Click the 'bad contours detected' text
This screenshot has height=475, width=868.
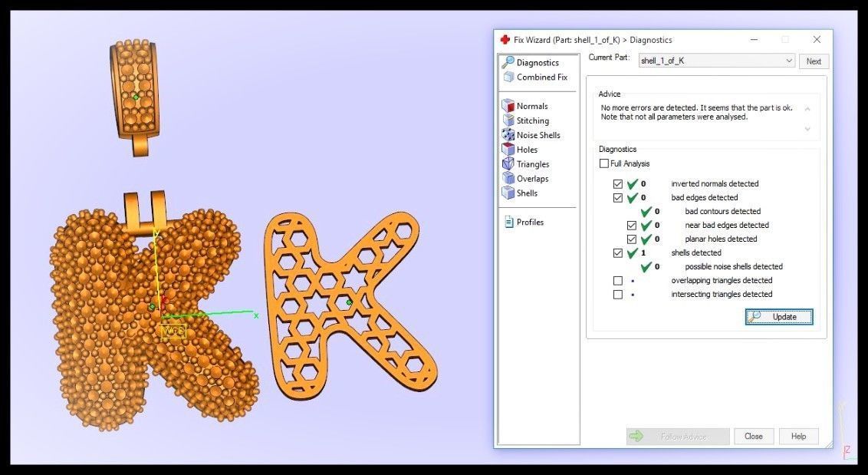click(x=722, y=211)
